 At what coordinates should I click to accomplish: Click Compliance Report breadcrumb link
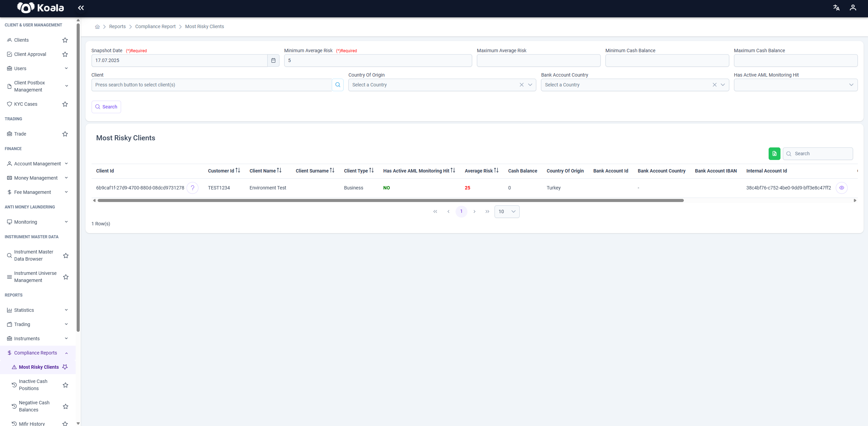click(x=155, y=27)
